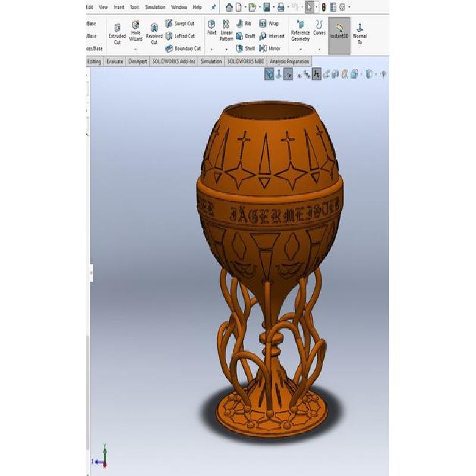476x476 pixels.
Task: Expand the Hole Wizard dropdown arrow
Action: click(x=136, y=49)
